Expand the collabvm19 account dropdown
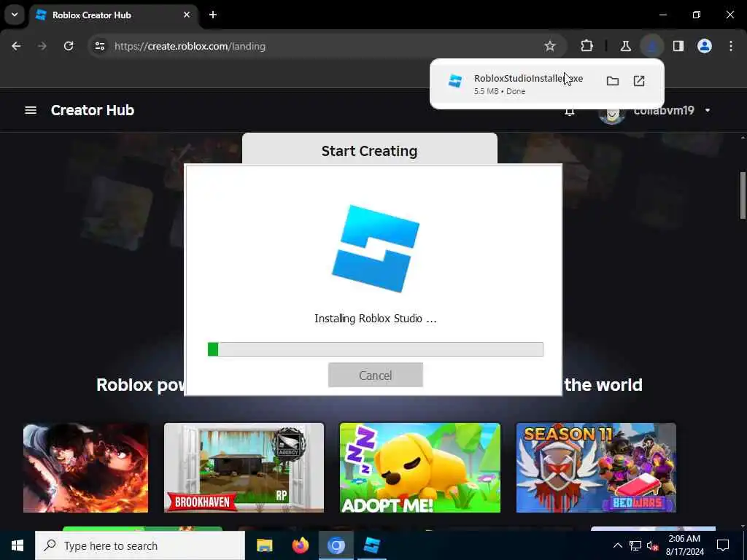This screenshot has height=560, width=747. coord(708,111)
